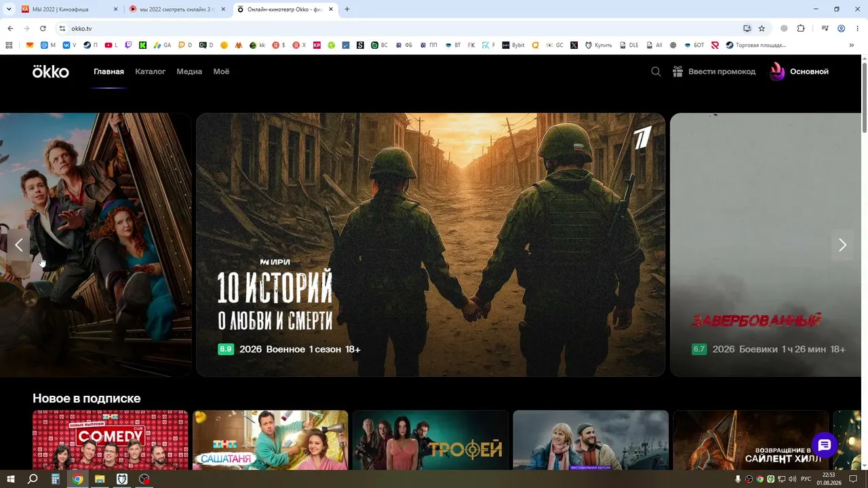Go to the Главная section

click(108, 71)
